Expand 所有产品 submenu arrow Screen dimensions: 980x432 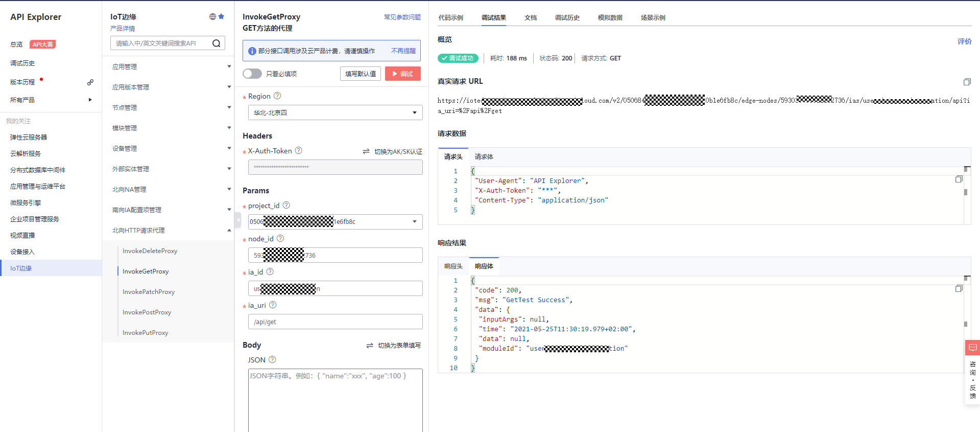point(90,100)
